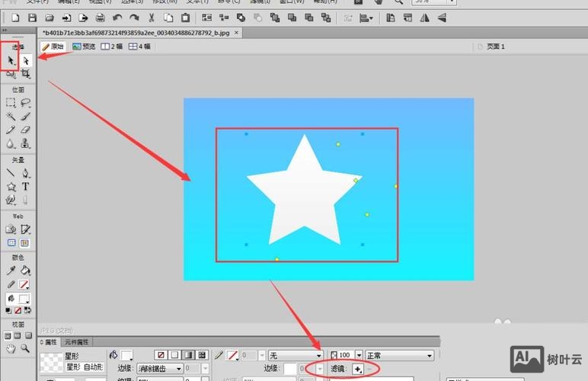Activate the Zoom magnifier tool
Viewport: 588px width, 381px height.
(x=26, y=349)
